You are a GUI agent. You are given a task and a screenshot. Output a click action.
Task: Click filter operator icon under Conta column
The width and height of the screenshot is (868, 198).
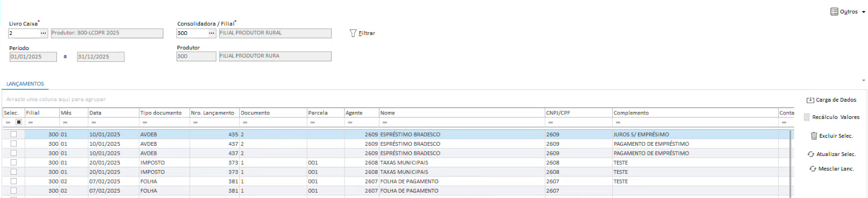coord(784,123)
